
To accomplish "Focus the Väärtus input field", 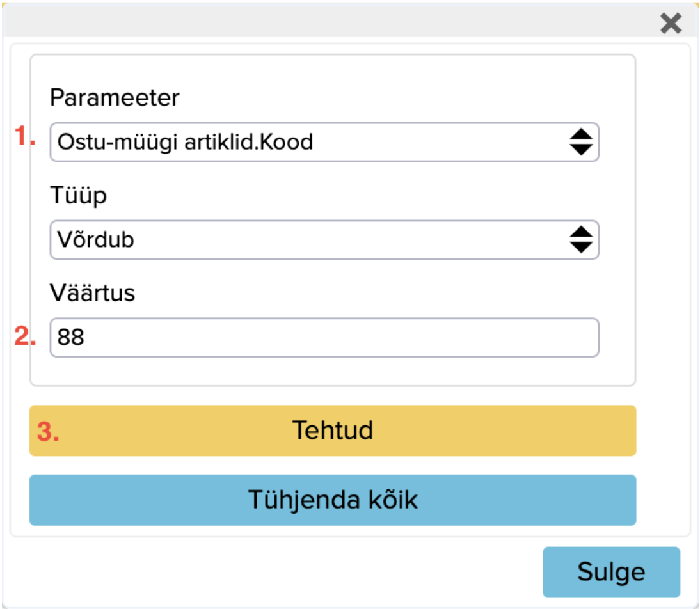I will (324, 337).
